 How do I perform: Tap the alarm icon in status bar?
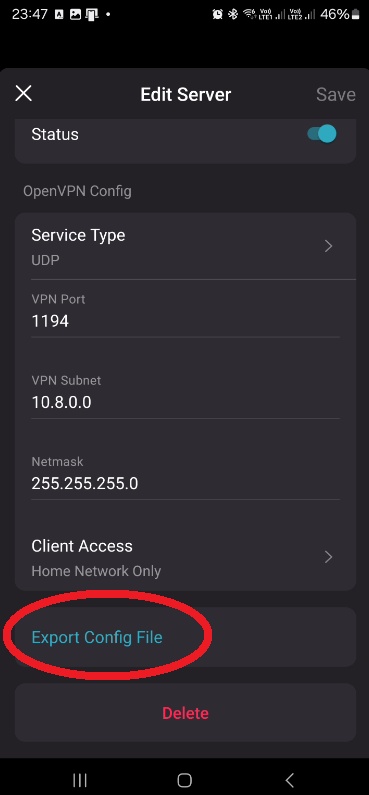click(217, 14)
